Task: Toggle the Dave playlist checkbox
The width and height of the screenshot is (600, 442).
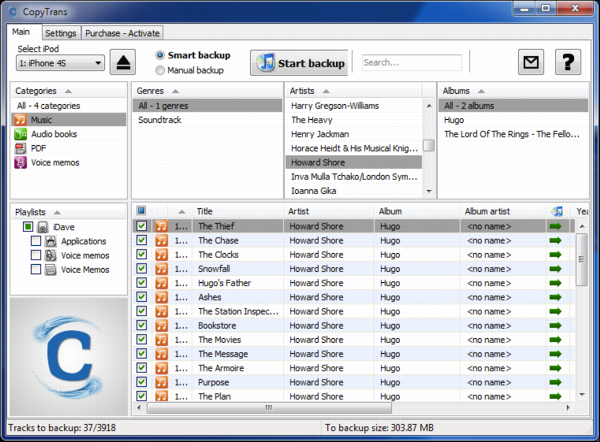Action: pos(28,227)
